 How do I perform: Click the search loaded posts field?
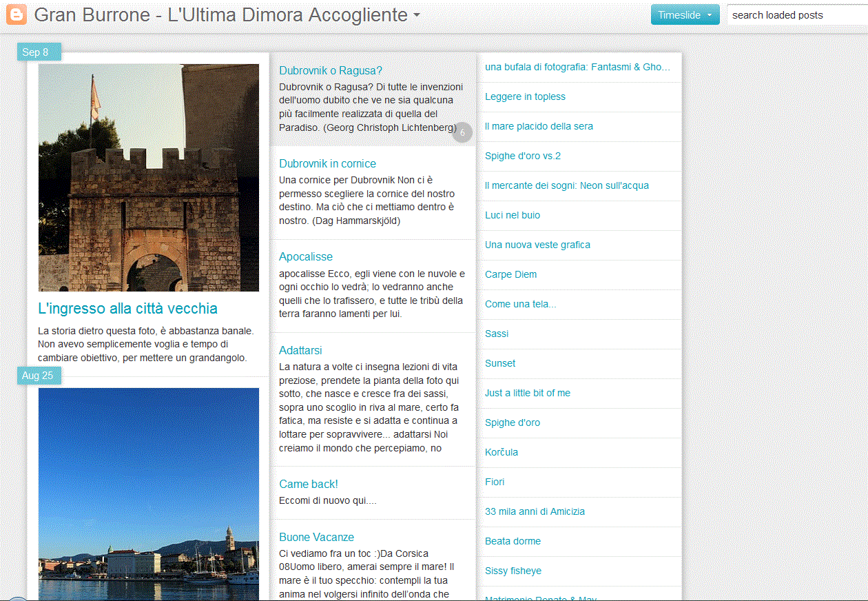[x=797, y=14]
